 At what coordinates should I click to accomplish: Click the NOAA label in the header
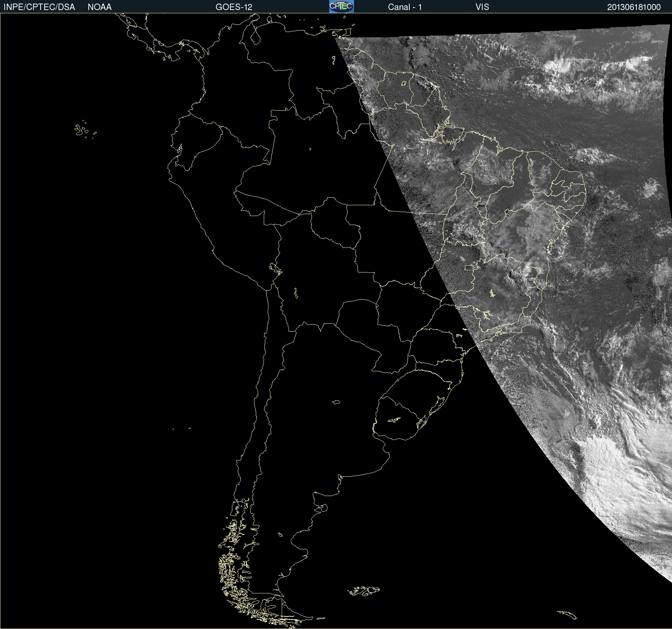tap(100, 7)
